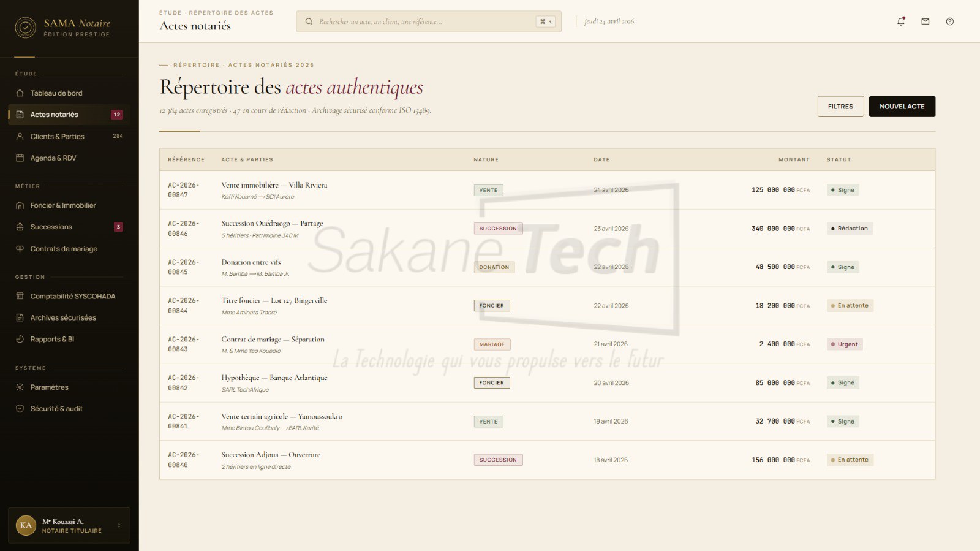Open act reference AC-2026-00842
This screenshot has height=551, width=980.
(183, 383)
